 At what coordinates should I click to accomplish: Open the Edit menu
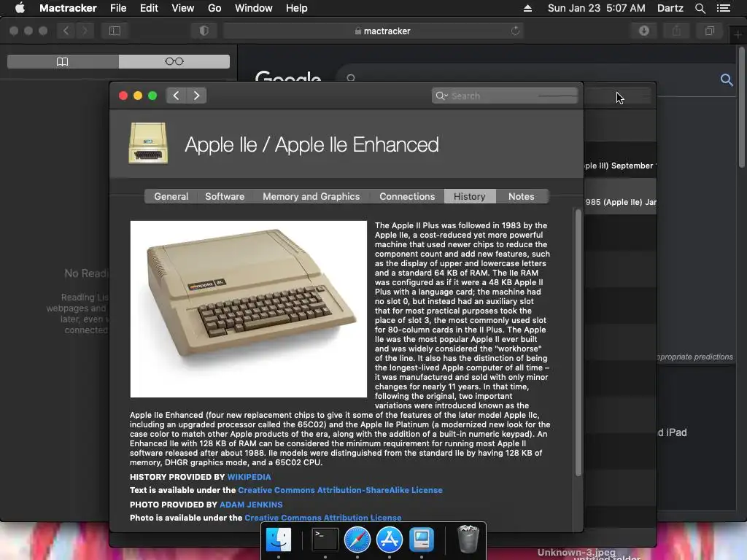(149, 8)
